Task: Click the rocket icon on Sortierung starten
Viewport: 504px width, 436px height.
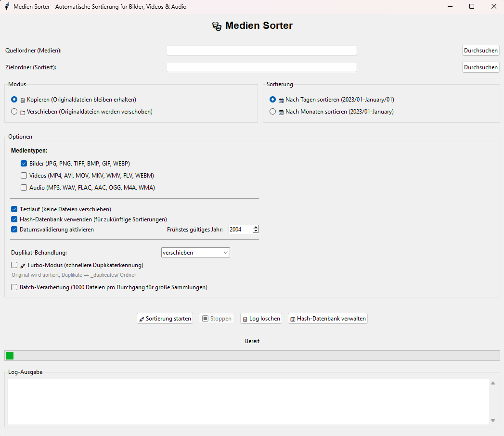Action: pyautogui.click(x=142, y=318)
